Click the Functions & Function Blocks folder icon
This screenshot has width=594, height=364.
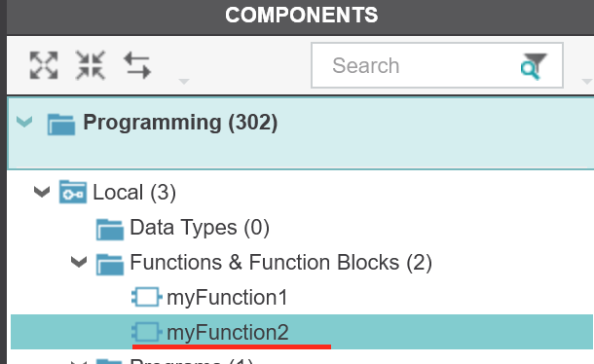pos(110,264)
